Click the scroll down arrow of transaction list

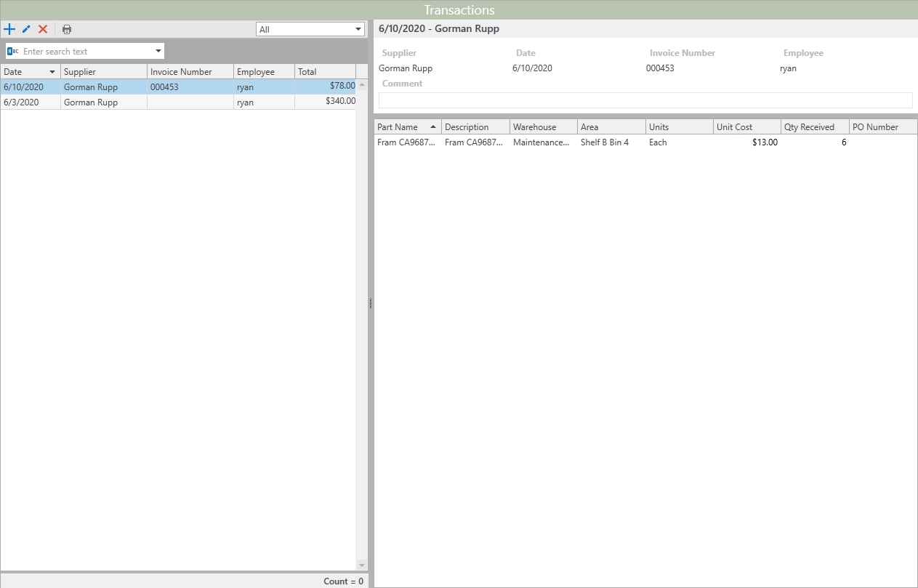pyautogui.click(x=362, y=565)
